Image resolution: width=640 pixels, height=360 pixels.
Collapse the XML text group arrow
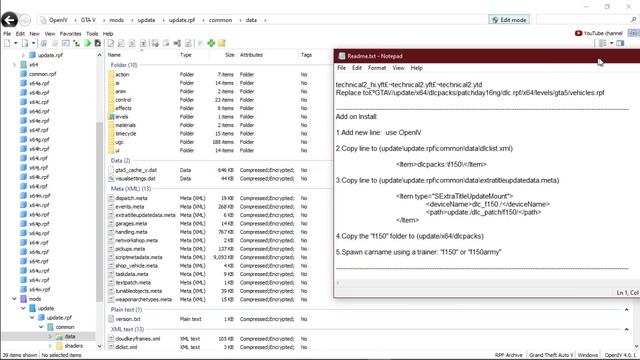click(x=627, y=329)
